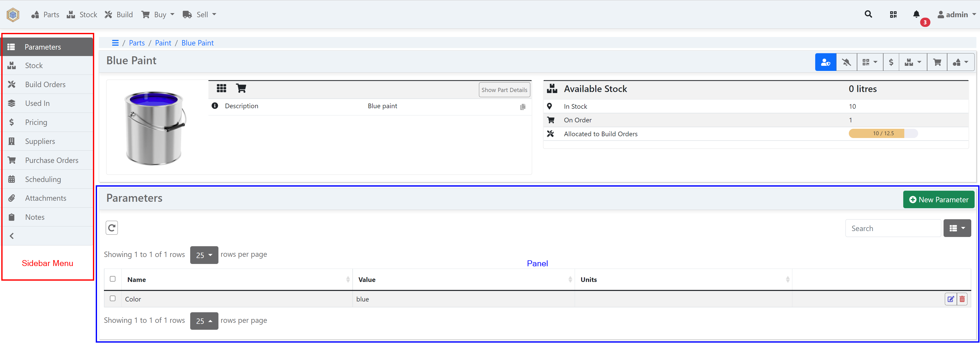Click the order part shopping cart icon
The image size is (980, 348).
pyautogui.click(x=937, y=62)
